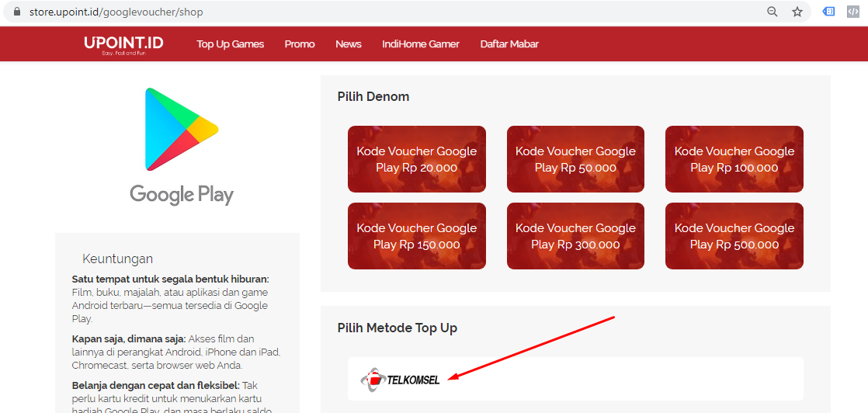
Task: Click the Google Play logo image
Action: point(182,146)
